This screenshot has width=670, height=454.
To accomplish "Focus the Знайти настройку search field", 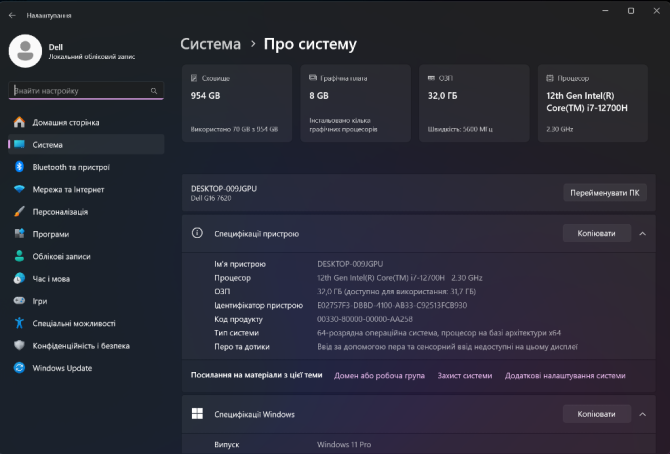I will [x=86, y=91].
